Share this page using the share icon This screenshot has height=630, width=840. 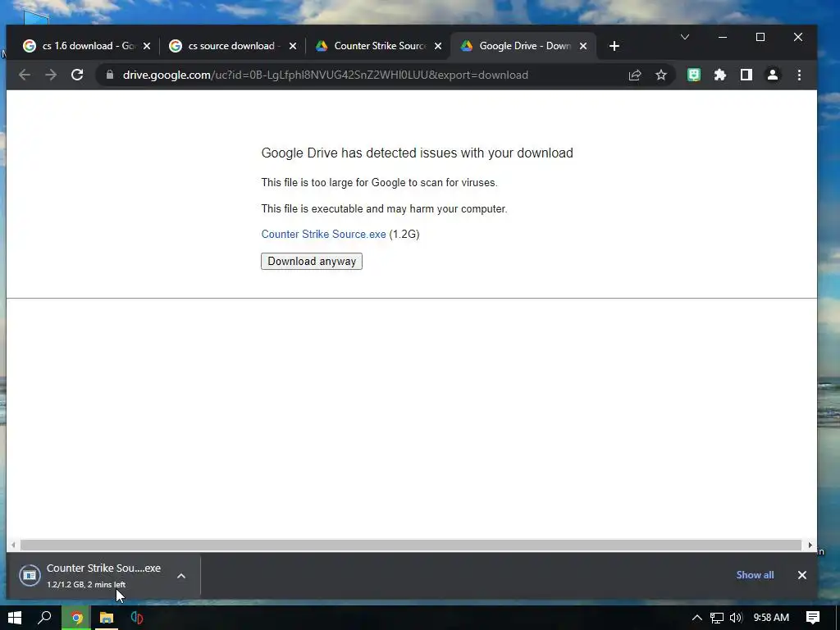pyautogui.click(x=635, y=75)
